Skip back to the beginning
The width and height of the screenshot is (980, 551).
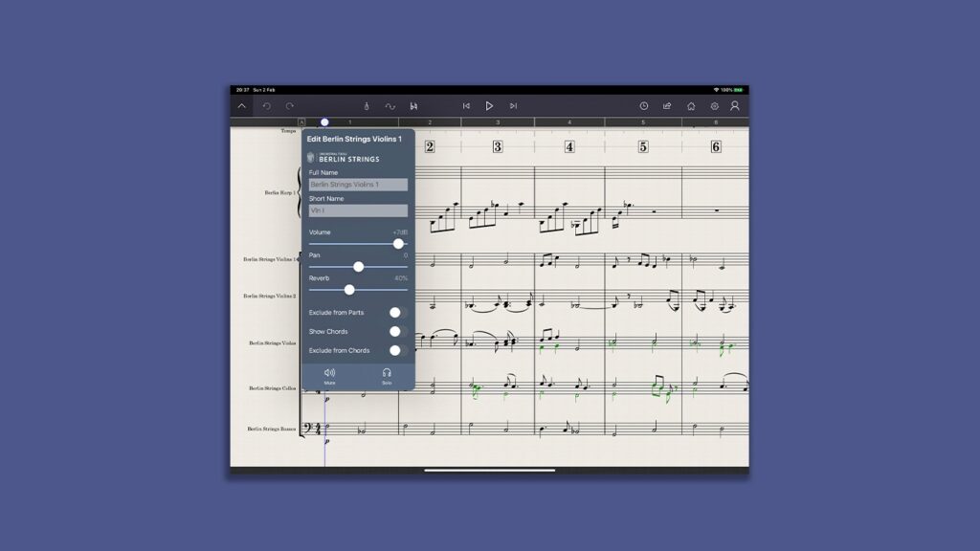click(x=466, y=106)
